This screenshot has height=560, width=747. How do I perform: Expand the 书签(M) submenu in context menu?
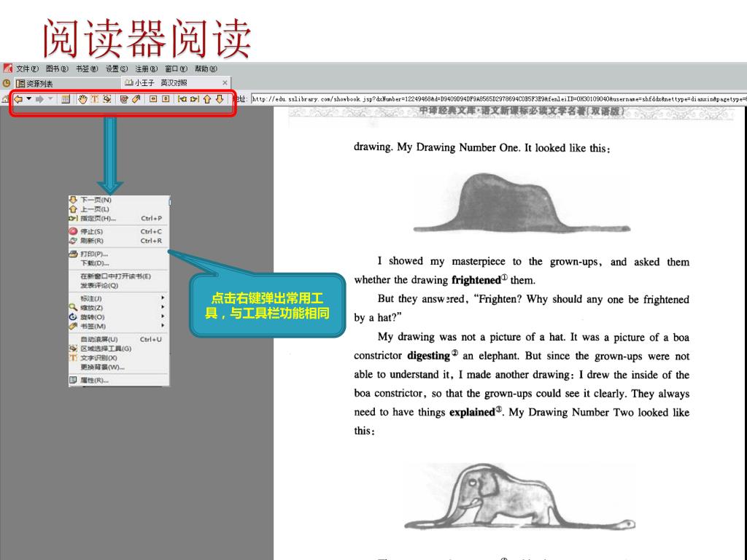click(x=119, y=326)
